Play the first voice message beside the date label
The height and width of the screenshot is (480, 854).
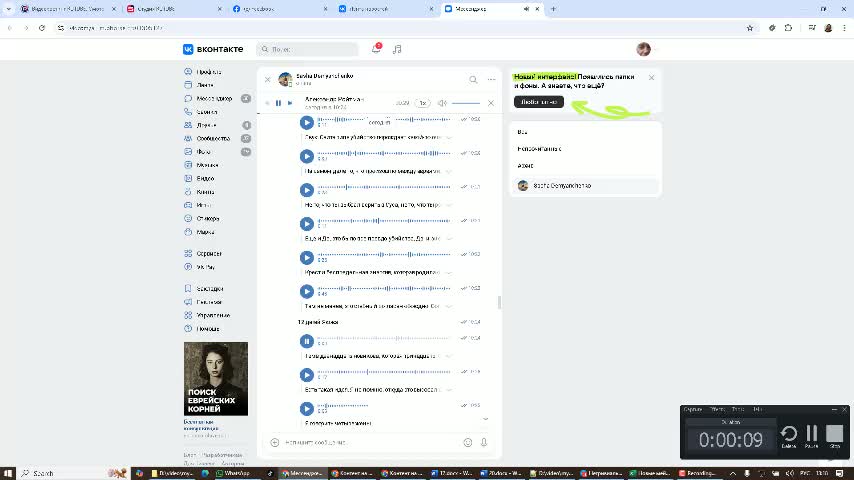(307, 123)
